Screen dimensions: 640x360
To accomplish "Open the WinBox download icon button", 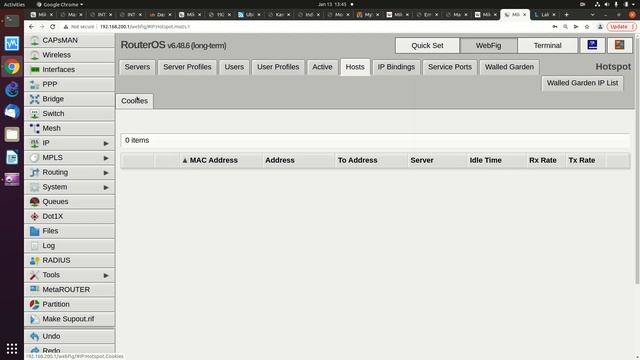I will click(593, 45).
